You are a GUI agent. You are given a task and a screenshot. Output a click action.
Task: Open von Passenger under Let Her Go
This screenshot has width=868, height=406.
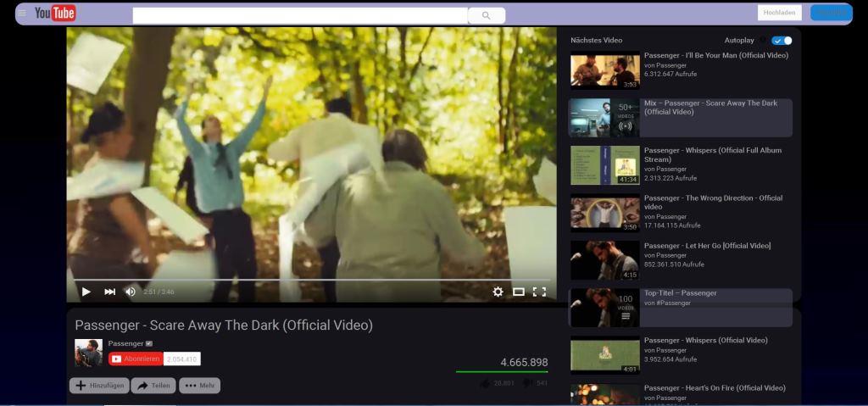pos(665,255)
